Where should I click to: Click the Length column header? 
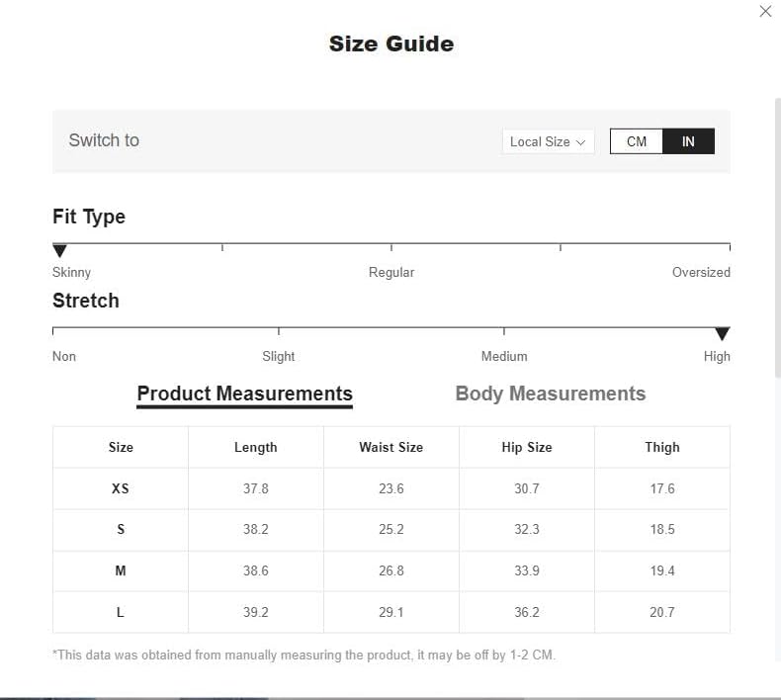click(255, 448)
